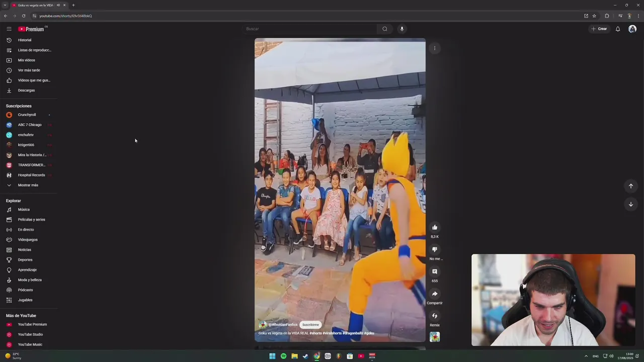Open the @WhoAlanFanfics channel name
The image size is (644, 362).
click(283, 325)
